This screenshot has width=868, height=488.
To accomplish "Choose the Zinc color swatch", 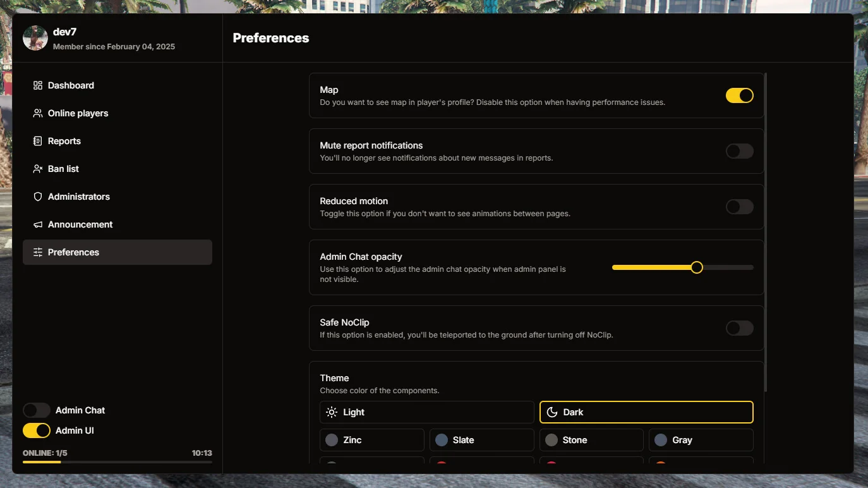I will [x=371, y=440].
